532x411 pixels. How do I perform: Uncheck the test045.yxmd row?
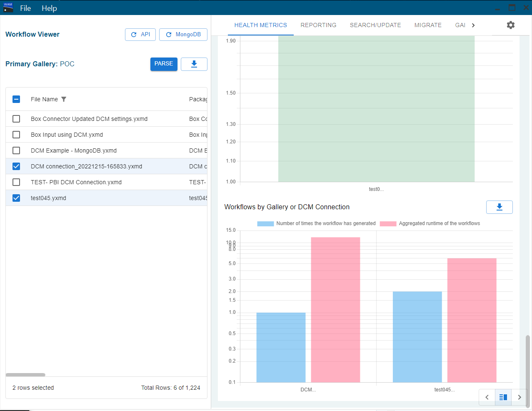[x=16, y=198]
